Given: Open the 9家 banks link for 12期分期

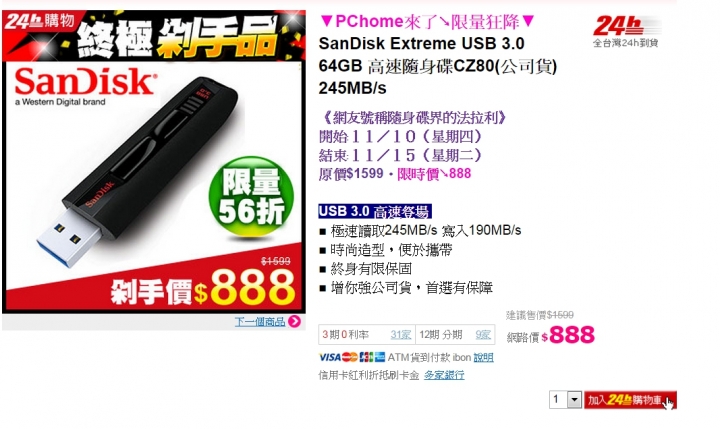Looking at the screenshot, I should click(483, 334).
